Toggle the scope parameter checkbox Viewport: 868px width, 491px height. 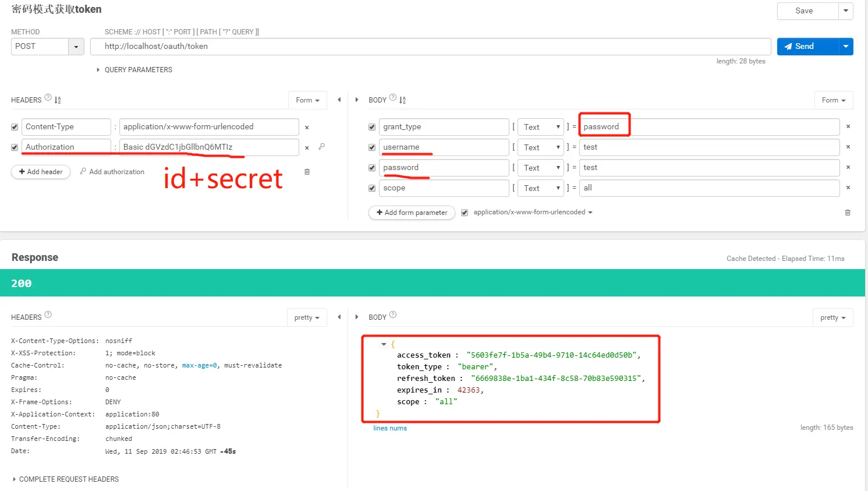pyautogui.click(x=372, y=188)
